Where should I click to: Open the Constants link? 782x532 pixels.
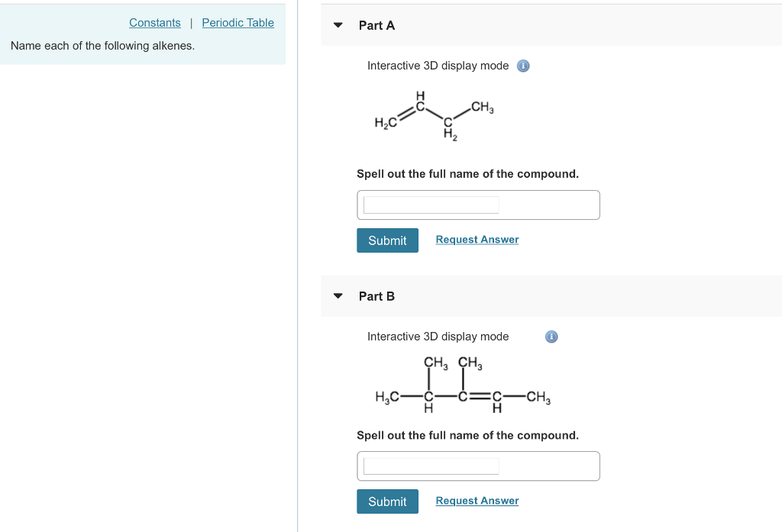pyautogui.click(x=154, y=22)
